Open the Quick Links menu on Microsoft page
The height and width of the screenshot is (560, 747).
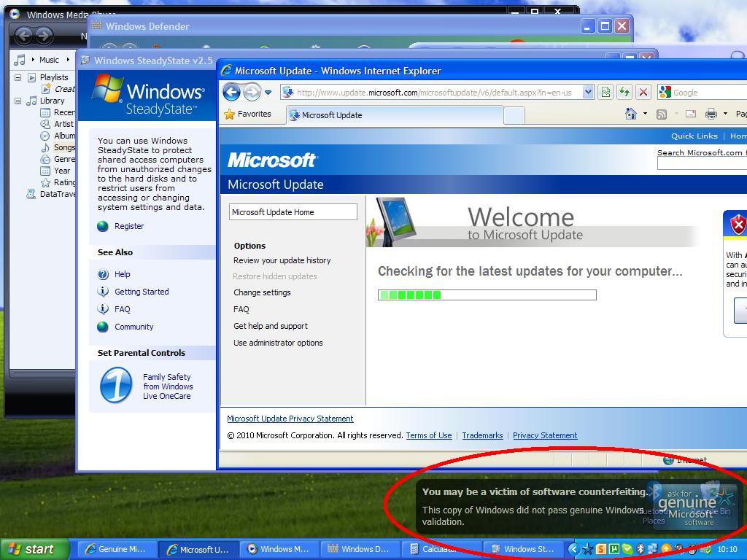694,136
